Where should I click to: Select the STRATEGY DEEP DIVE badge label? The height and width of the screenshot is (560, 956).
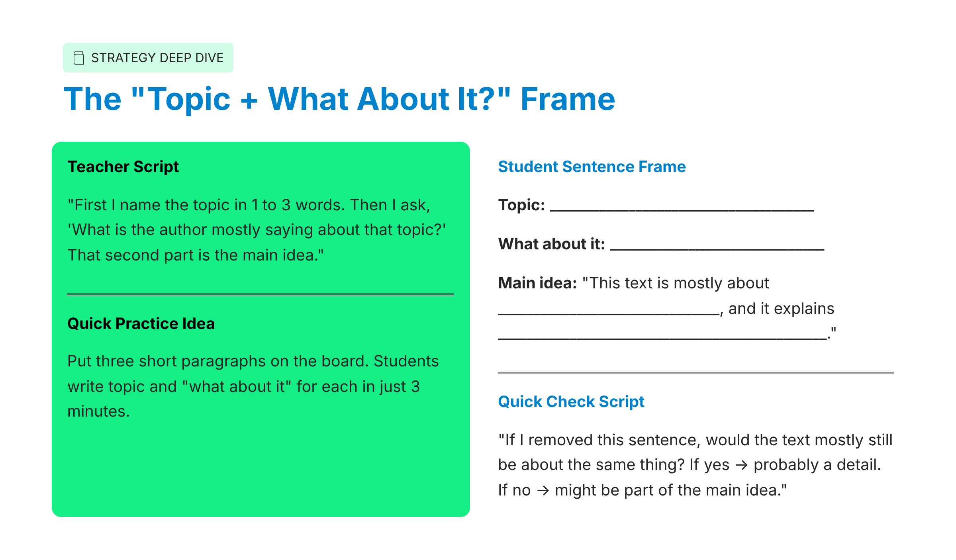click(x=157, y=58)
